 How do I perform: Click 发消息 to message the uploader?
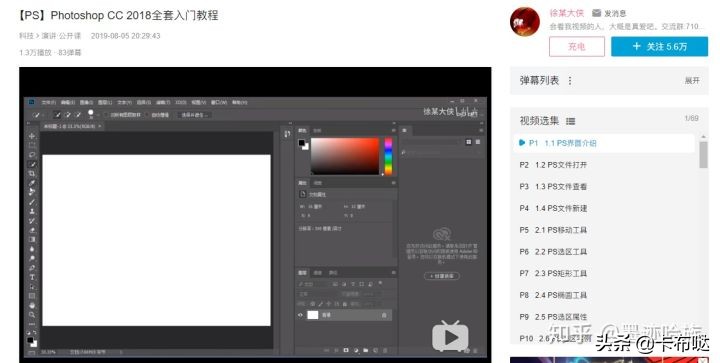(609, 13)
